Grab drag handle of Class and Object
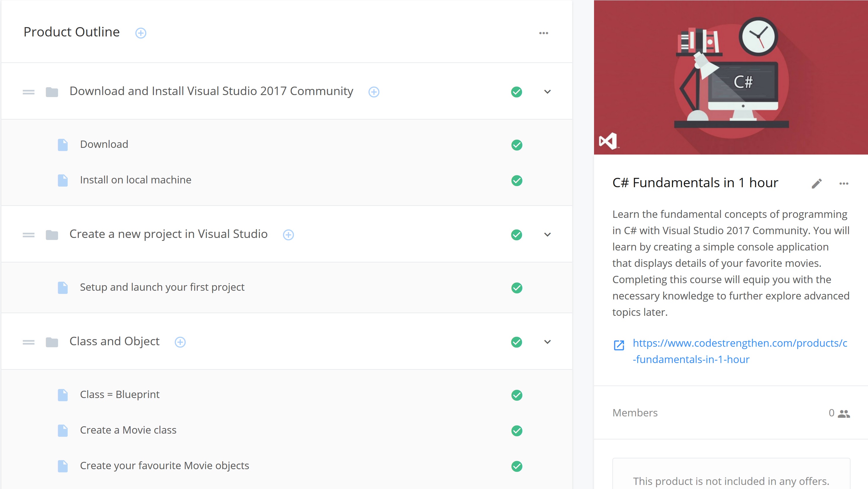 tap(29, 342)
